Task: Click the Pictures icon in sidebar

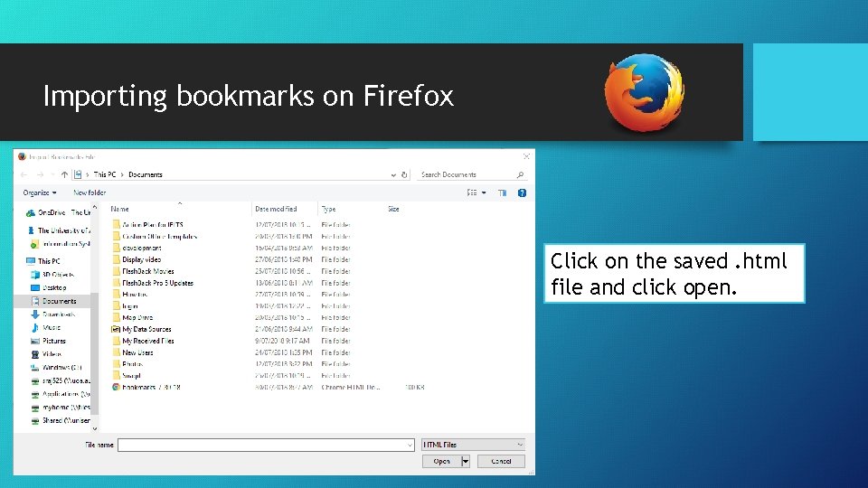Action: [x=35, y=341]
